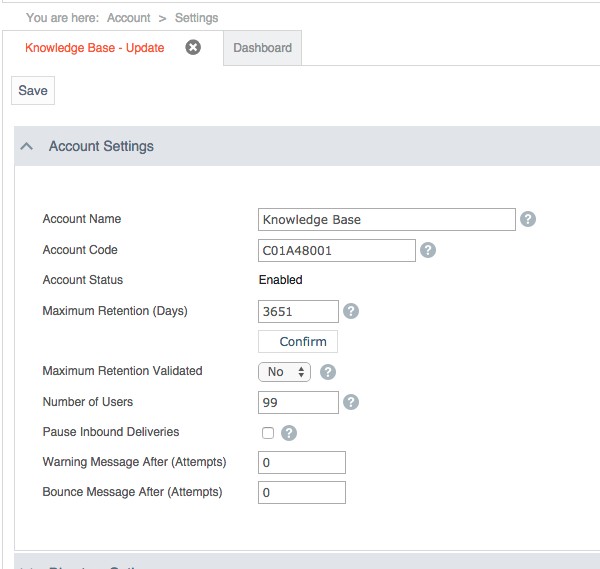Open help for Pause Inbound Deliveries
The image size is (600, 569).
tap(289, 433)
